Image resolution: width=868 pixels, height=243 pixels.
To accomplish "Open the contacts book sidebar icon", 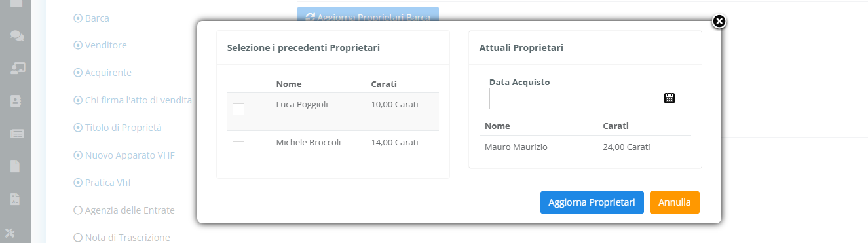I will point(17,101).
